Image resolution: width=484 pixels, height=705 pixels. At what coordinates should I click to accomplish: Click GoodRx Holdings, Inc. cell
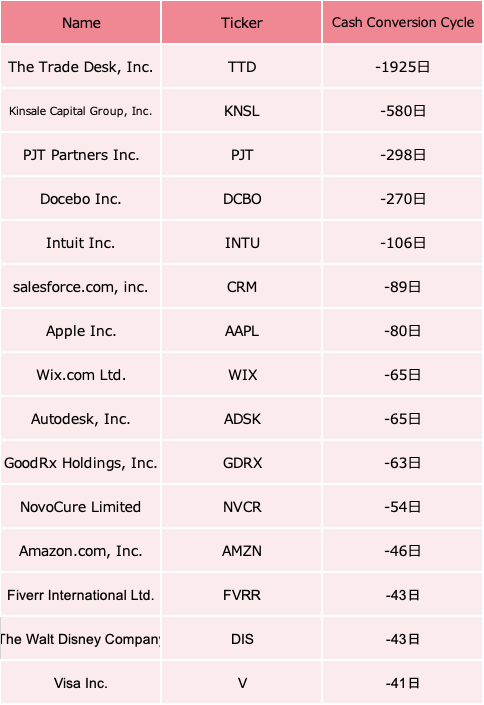[x=81, y=463]
